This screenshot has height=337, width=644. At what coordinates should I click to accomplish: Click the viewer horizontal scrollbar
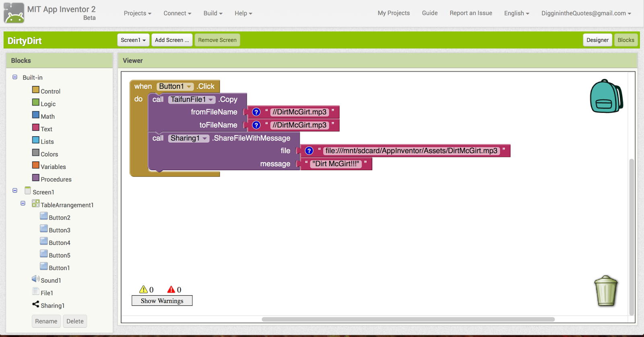pyautogui.click(x=408, y=319)
